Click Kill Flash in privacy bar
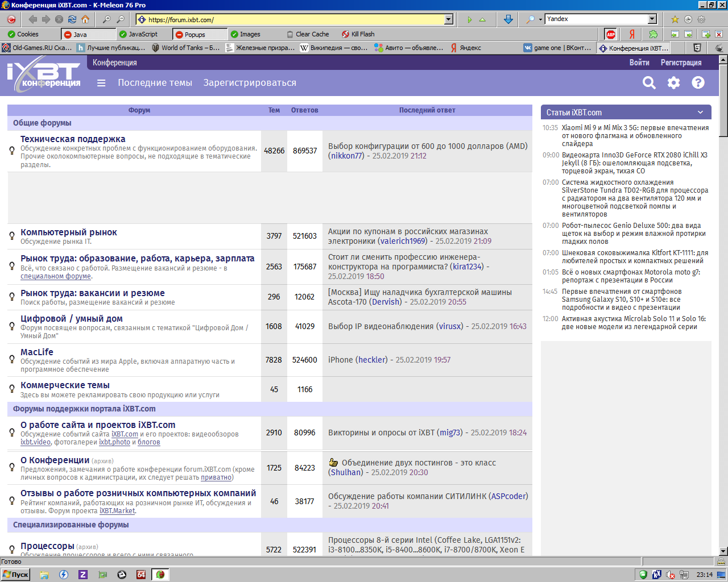The height and width of the screenshot is (582, 728). 358,34
